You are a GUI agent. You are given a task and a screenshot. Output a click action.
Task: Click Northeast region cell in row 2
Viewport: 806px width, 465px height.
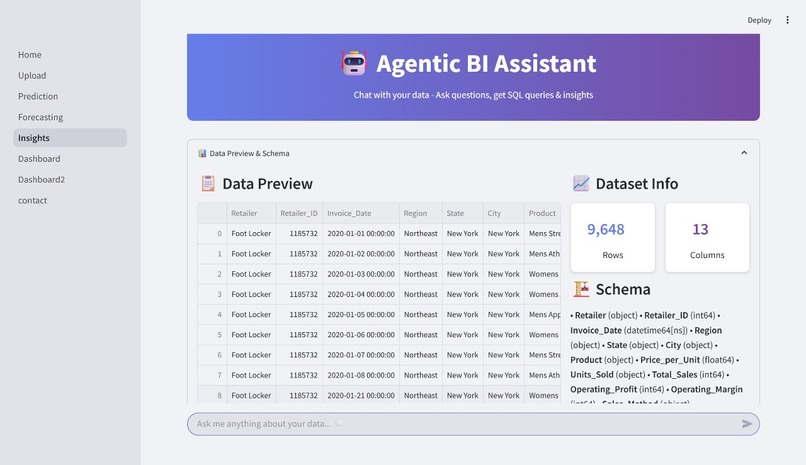point(420,274)
